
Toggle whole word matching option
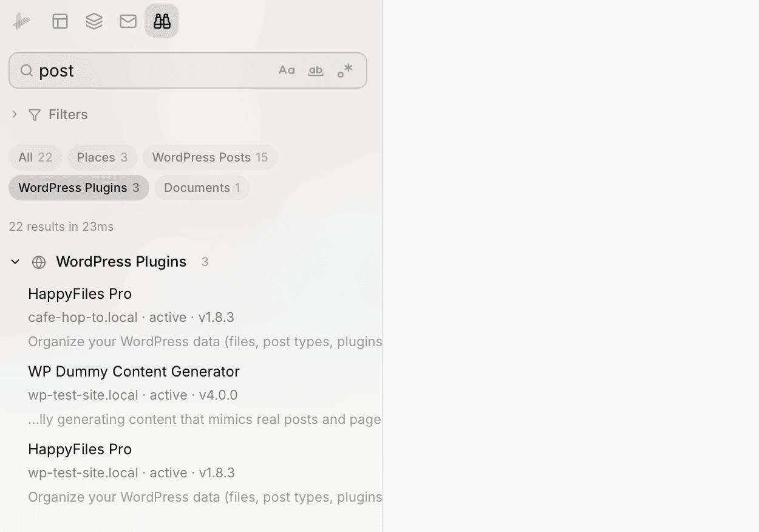[315, 70]
